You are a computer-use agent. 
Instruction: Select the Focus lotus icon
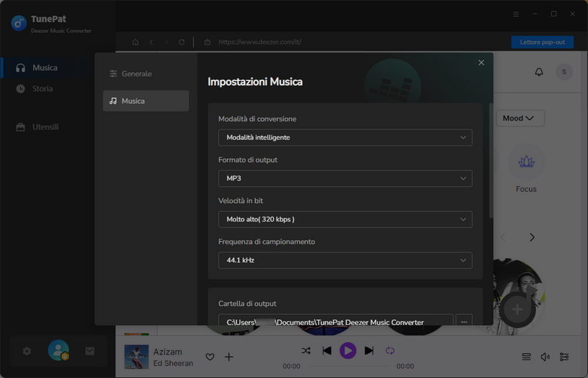(526, 161)
